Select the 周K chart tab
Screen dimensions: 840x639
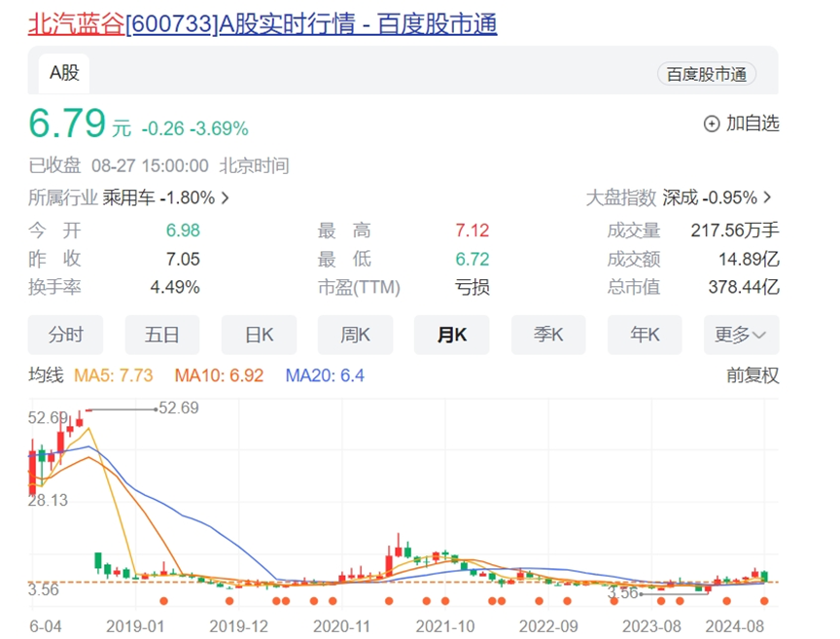(x=355, y=335)
